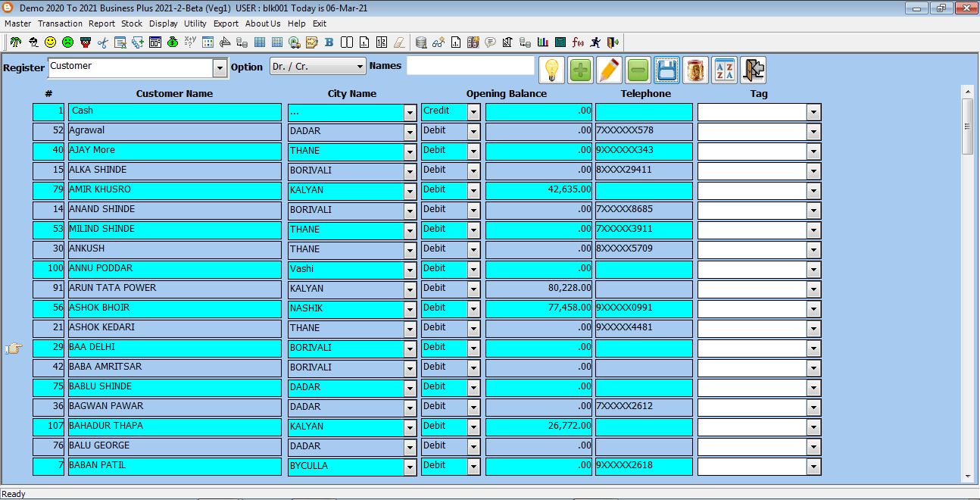Open the Tag dropdown for Agrawal row

pos(813,132)
